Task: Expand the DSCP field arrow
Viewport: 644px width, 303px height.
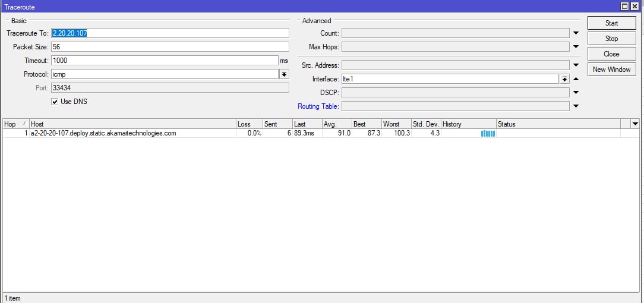Action: pyautogui.click(x=576, y=92)
